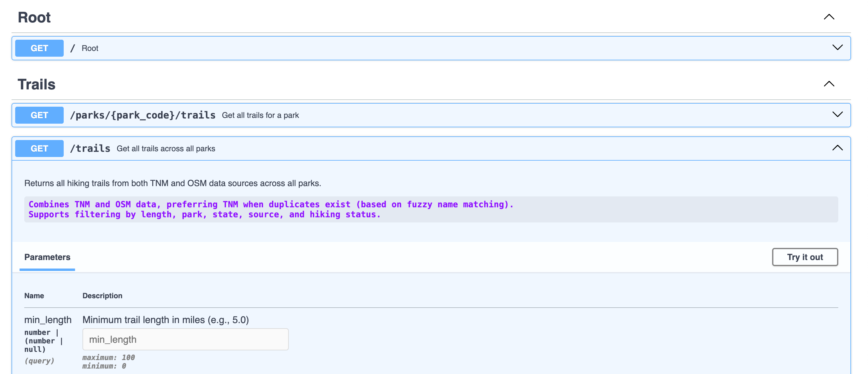The width and height of the screenshot is (868, 374).
Task: Click the Try it out button
Action: pyautogui.click(x=804, y=257)
